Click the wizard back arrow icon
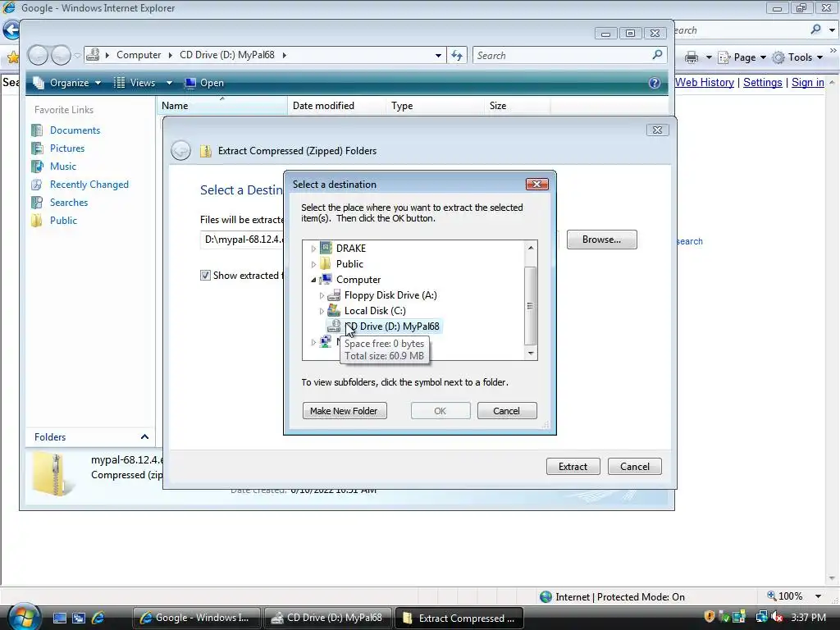 pyautogui.click(x=180, y=151)
